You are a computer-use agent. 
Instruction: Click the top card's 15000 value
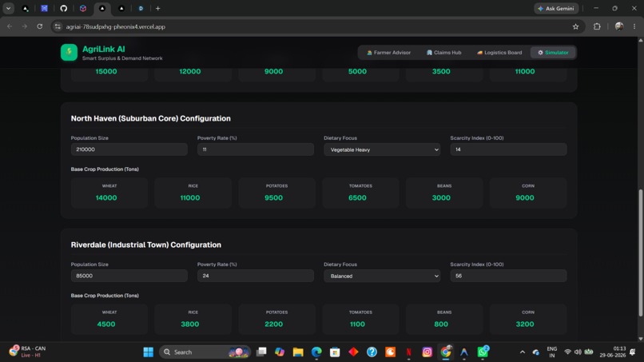click(106, 71)
